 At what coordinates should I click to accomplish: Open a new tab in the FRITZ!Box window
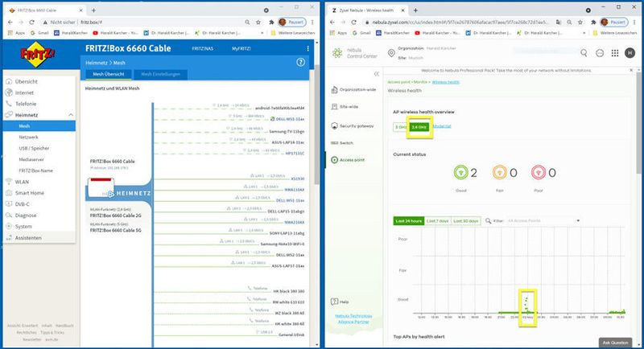tap(93, 10)
